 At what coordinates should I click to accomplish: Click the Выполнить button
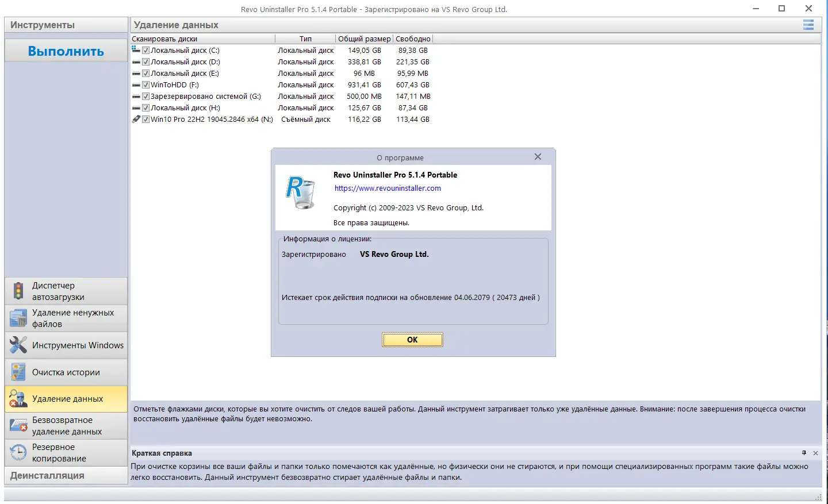pos(66,51)
